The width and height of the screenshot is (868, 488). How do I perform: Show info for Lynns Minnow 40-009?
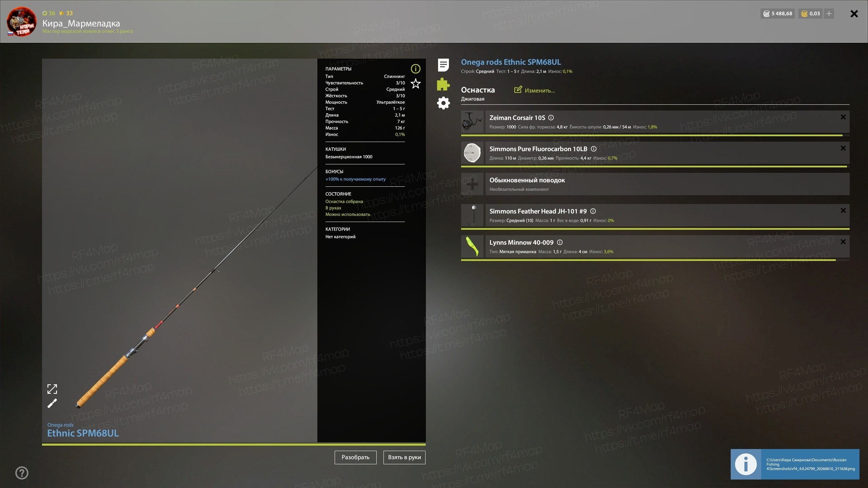pos(560,242)
